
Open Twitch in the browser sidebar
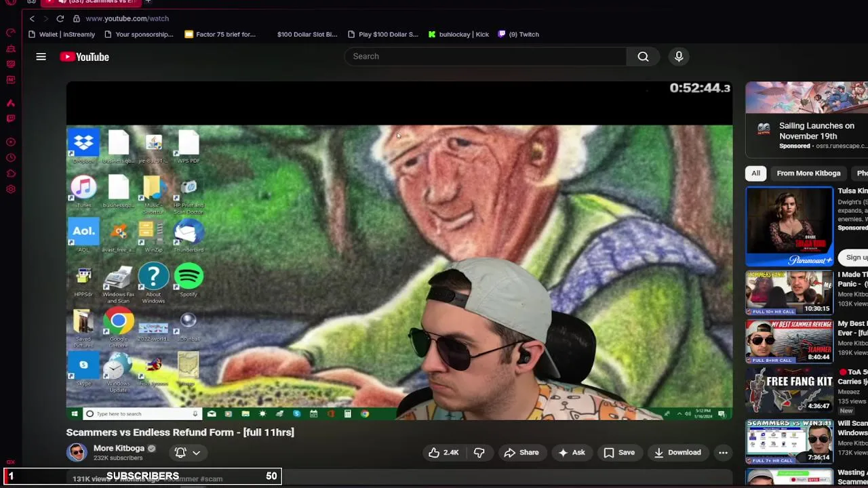point(10,119)
